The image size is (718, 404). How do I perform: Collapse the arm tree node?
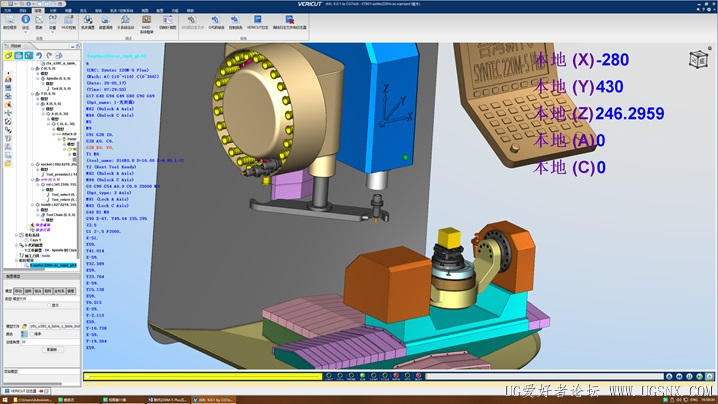[x=33, y=180]
